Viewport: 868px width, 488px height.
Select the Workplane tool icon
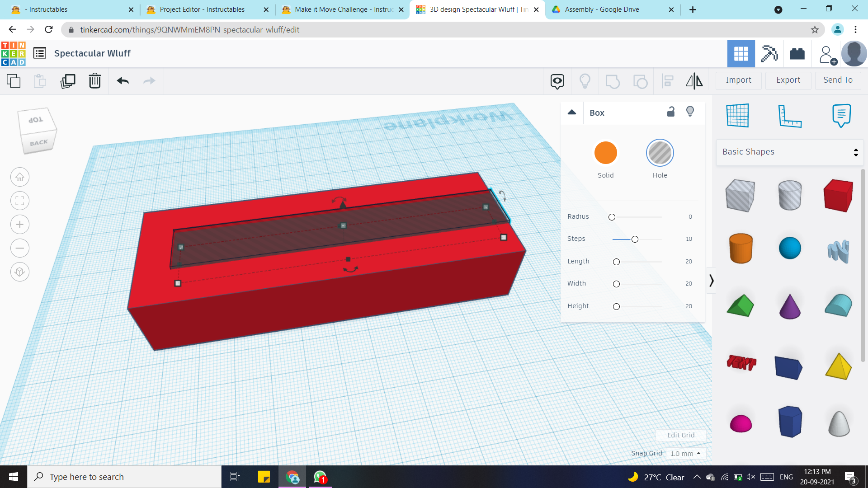pyautogui.click(x=737, y=116)
